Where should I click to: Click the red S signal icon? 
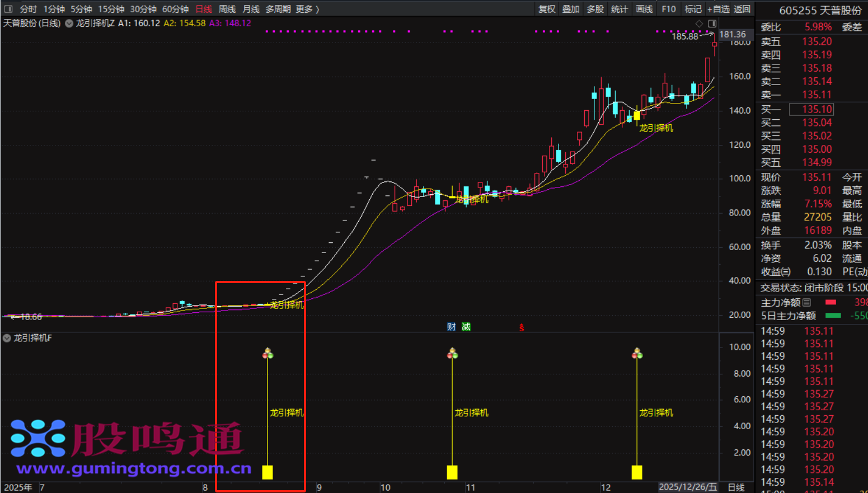(522, 327)
